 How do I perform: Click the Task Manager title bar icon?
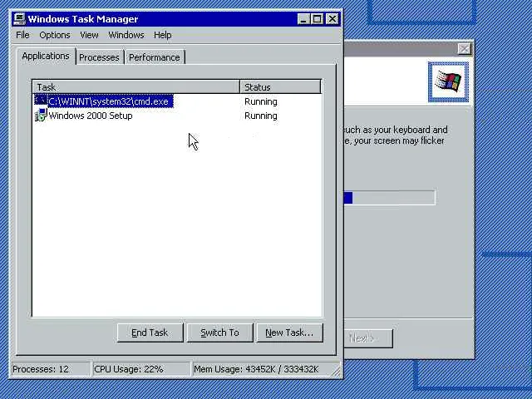coord(19,18)
